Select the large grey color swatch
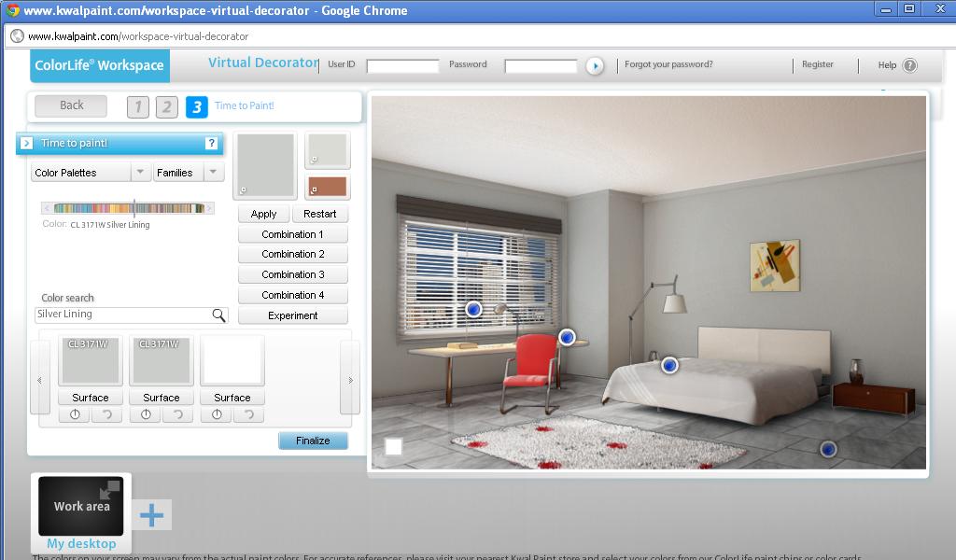This screenshot has height=560, width=956. (x=265, y=165)
